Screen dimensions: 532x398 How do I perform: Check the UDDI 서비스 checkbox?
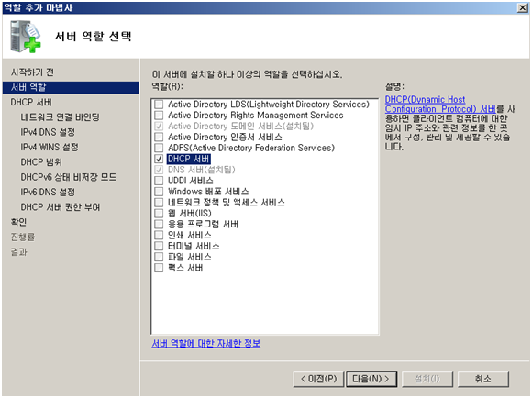tap(159, 180)
